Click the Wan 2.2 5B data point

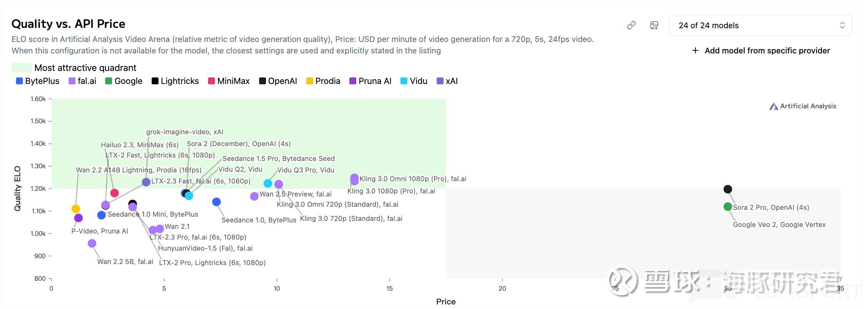coord(92,243)
